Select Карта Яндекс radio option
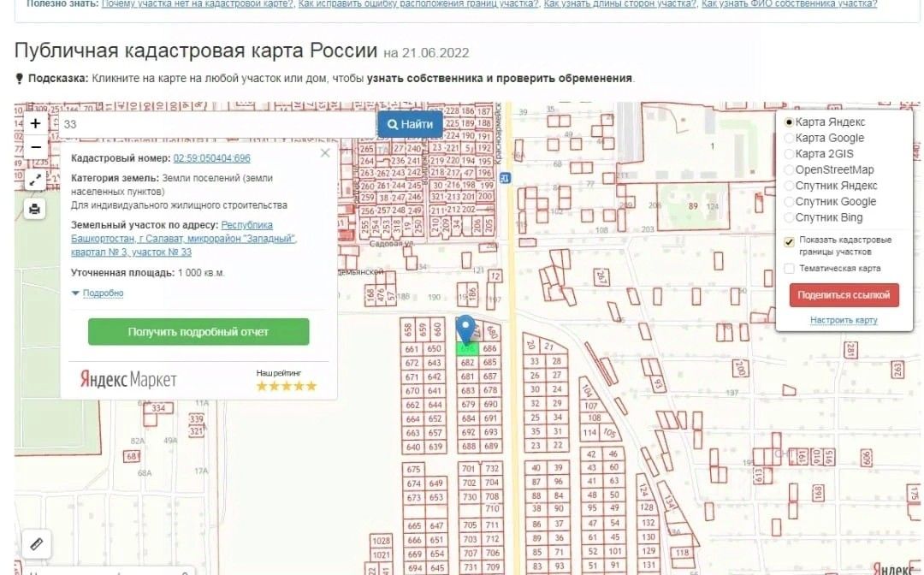This screenshot has height=575, width=924. [x=789, y=122]
